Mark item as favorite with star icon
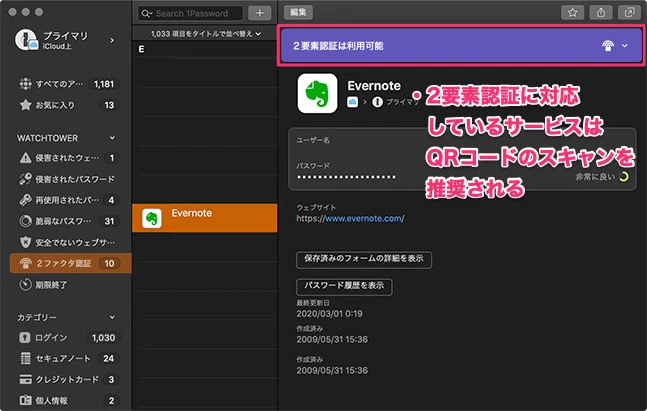The height and width of the screenshot is (411, 647). [573, 13]
